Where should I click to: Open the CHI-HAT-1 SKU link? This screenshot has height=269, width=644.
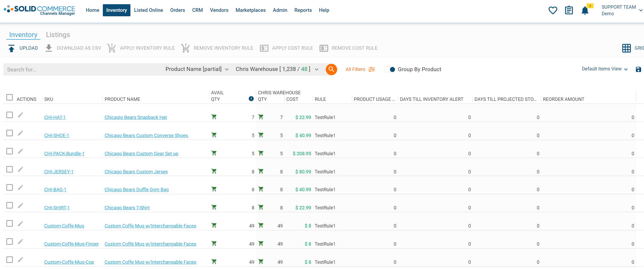coord(55,117)
